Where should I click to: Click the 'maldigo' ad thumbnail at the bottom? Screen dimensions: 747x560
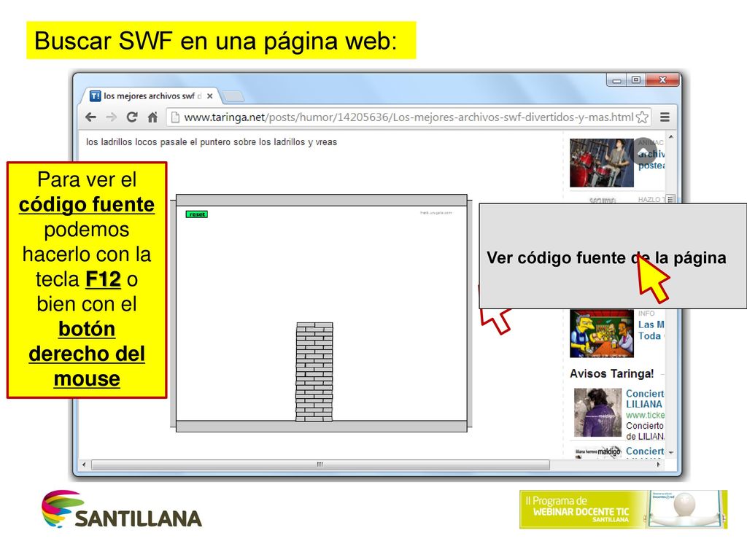597,452
